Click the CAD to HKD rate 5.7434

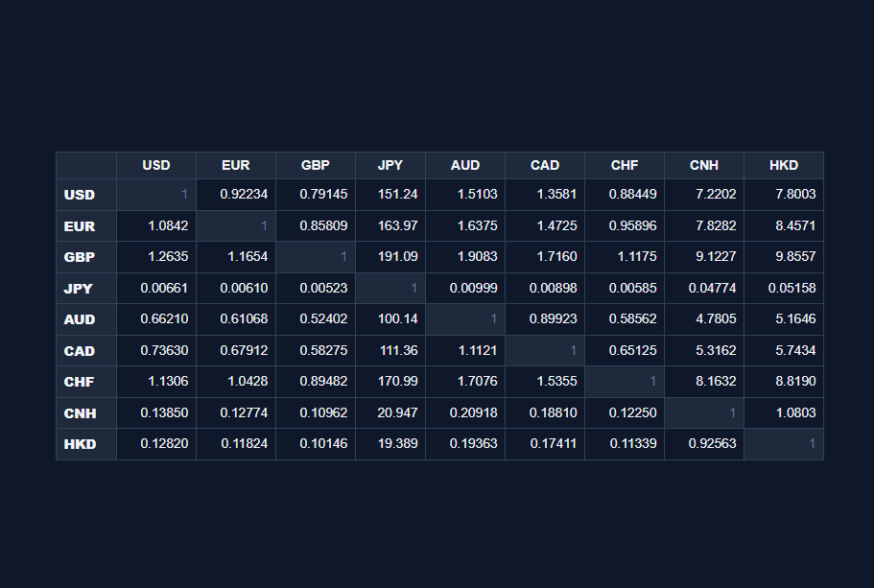click(x=784, y=350)
